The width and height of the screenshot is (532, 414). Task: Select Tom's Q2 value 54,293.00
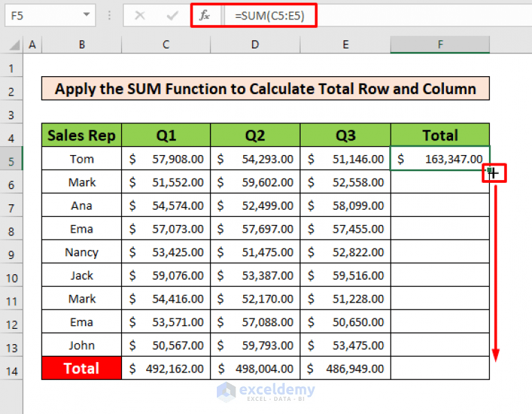(255, 159)
